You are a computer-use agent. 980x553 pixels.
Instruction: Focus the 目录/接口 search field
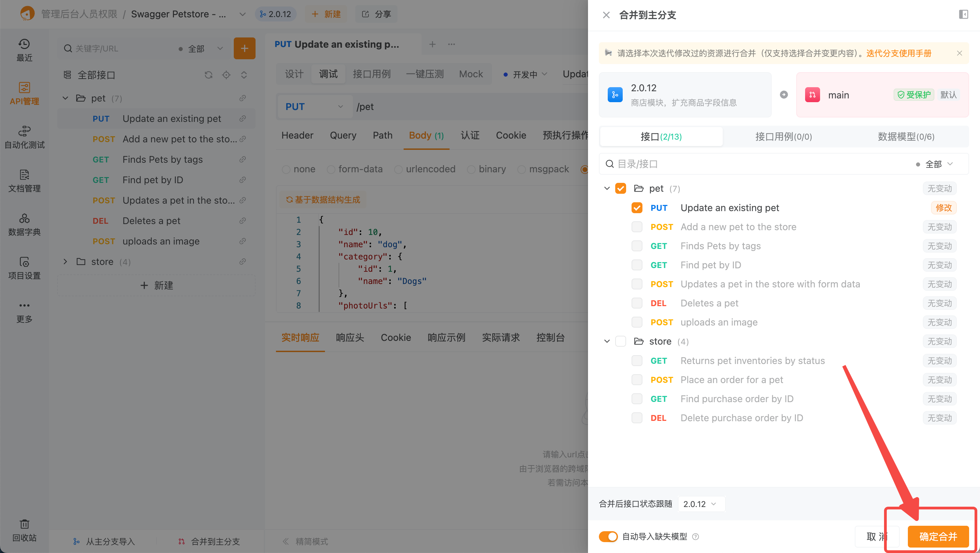click(757, 164)
